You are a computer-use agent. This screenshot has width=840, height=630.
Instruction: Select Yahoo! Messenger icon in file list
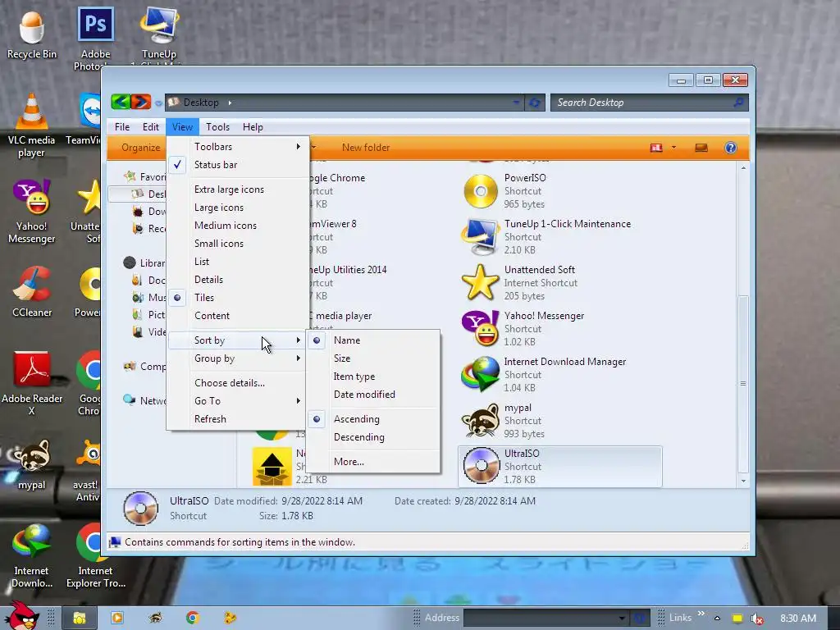(x=481, y=328)
